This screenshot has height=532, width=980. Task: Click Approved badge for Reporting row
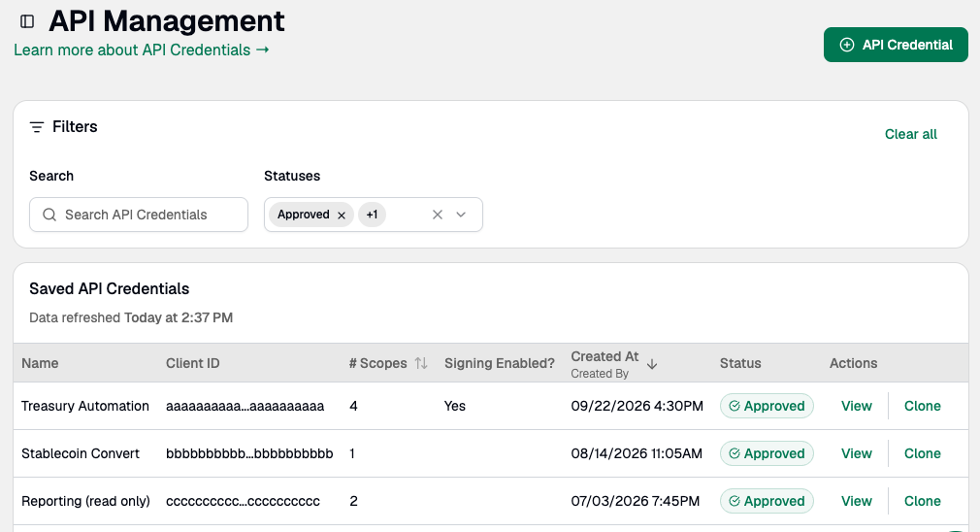[767, 501]
